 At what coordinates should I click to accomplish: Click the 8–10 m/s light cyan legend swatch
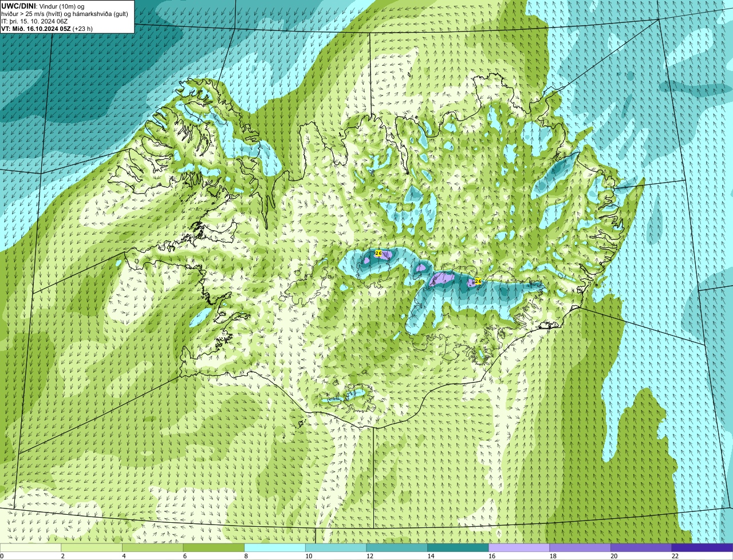point(275,547)
